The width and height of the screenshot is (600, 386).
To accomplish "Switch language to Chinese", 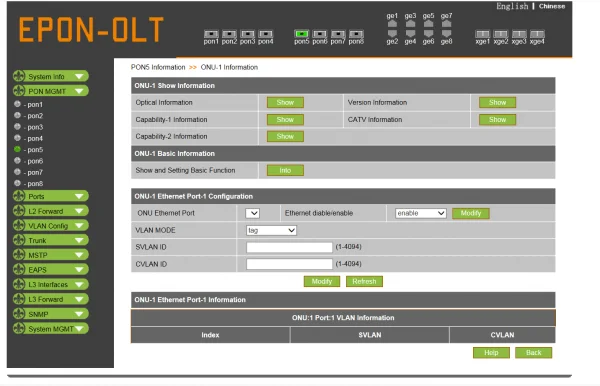I will coord(552,6).
